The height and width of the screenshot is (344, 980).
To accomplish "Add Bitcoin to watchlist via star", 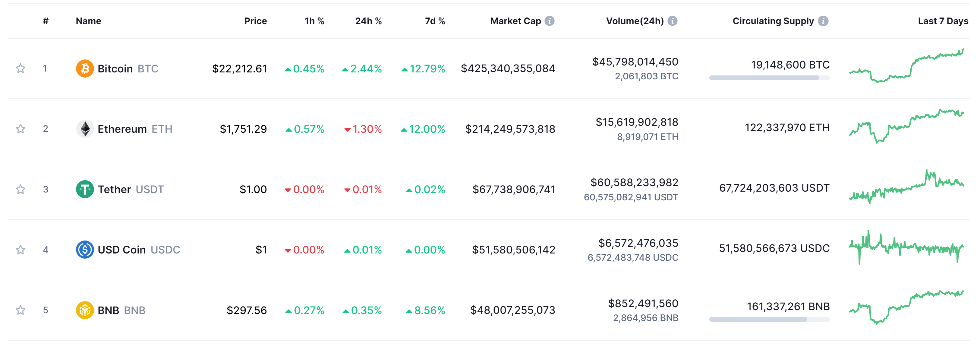I will point(20,68).
